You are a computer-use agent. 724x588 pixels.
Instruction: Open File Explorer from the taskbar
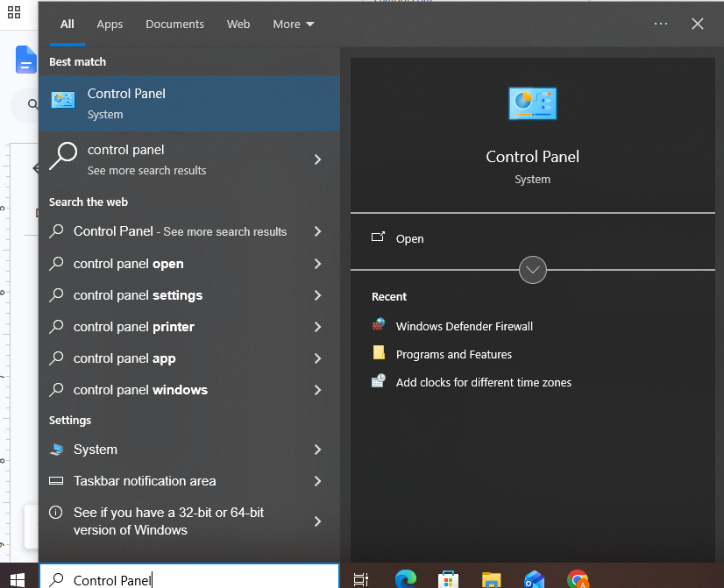(491, 580)
